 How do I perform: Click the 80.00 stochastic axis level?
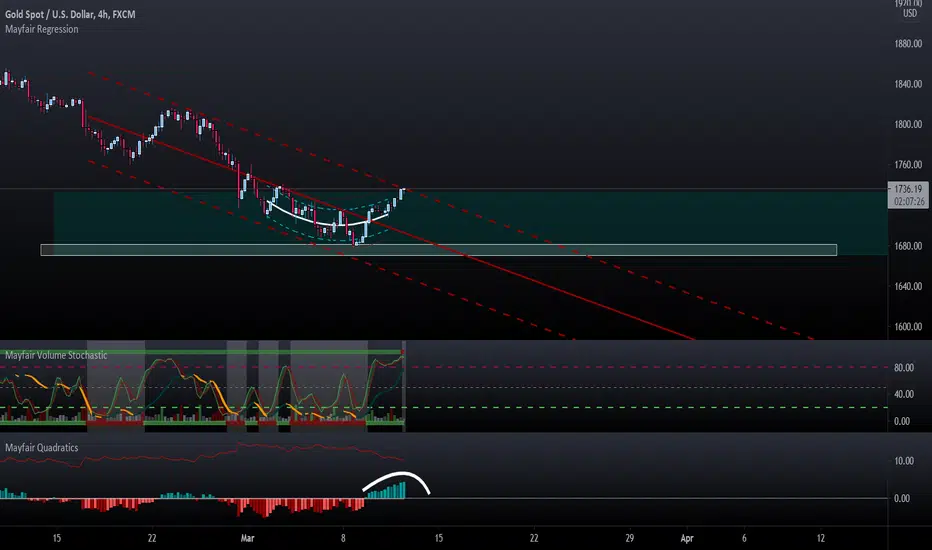tap(903, 367)
